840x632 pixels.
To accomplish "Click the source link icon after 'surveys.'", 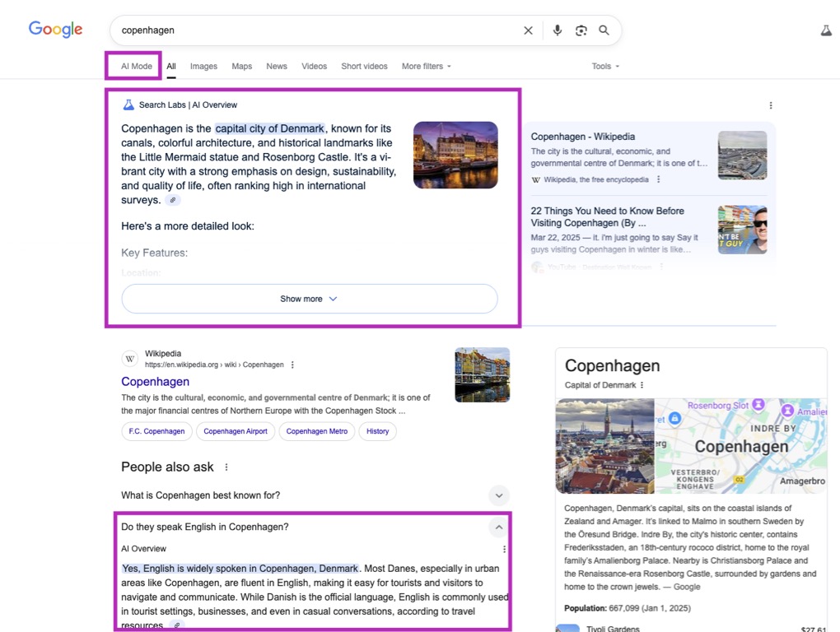I will tap(172, 200).
